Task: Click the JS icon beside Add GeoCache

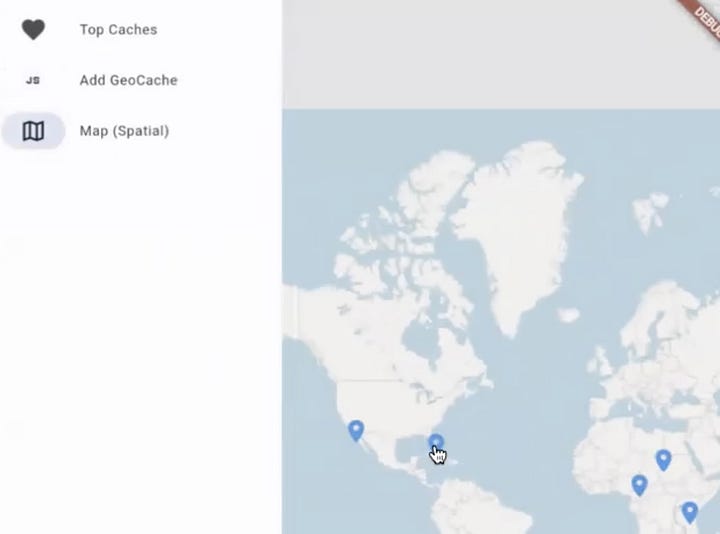Action: pyautogui.click(x=33, y=80)
